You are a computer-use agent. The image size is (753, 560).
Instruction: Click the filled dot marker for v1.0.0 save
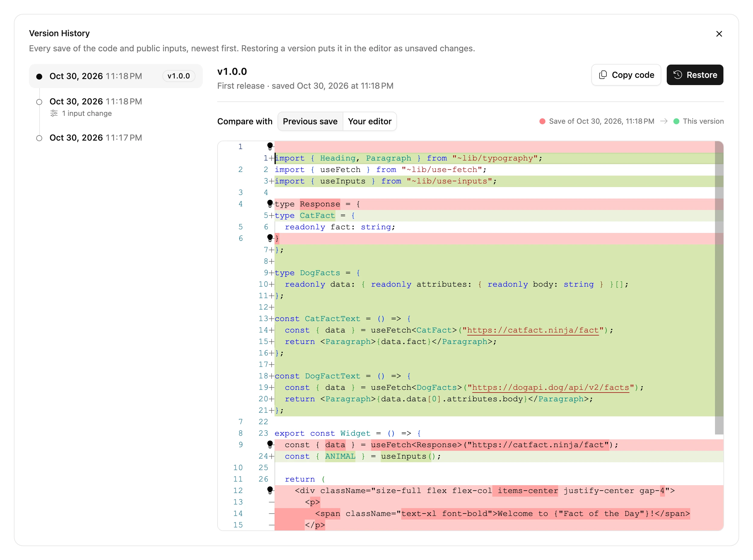[x=39, y=76]
